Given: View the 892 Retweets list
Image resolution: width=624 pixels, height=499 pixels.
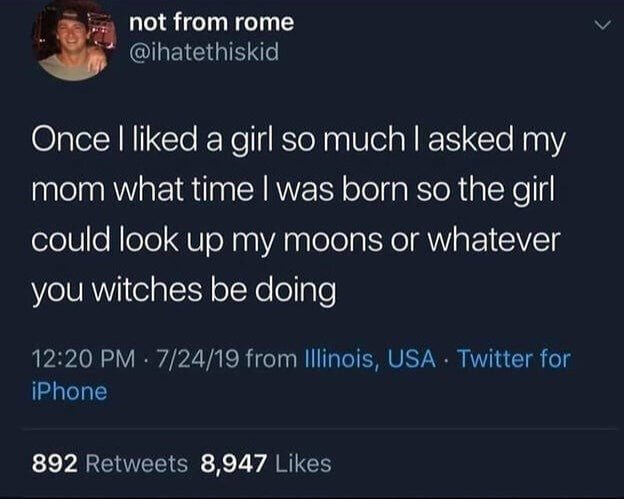Looking at the screenshot, I should (110, 463).
